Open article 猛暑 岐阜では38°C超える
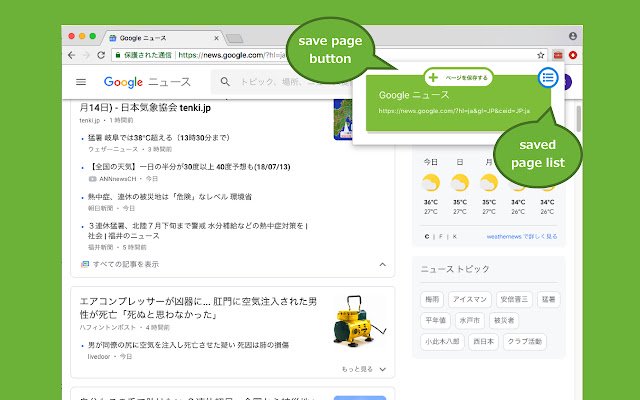Screen dimensions: 640x400 coord(159,138)
